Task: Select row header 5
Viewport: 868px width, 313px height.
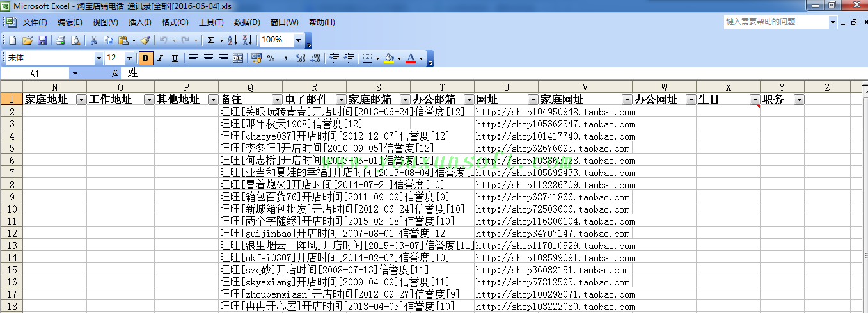Action: click(x=12, y=148)
